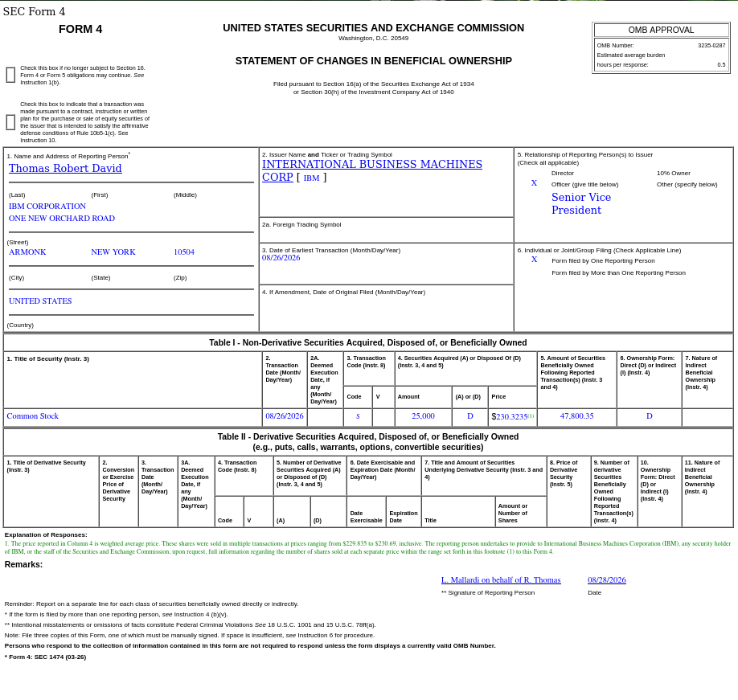Click the Explanation of Responses label
The width and height of the screenshot is (738, 700).
click(x=46, y=535)
